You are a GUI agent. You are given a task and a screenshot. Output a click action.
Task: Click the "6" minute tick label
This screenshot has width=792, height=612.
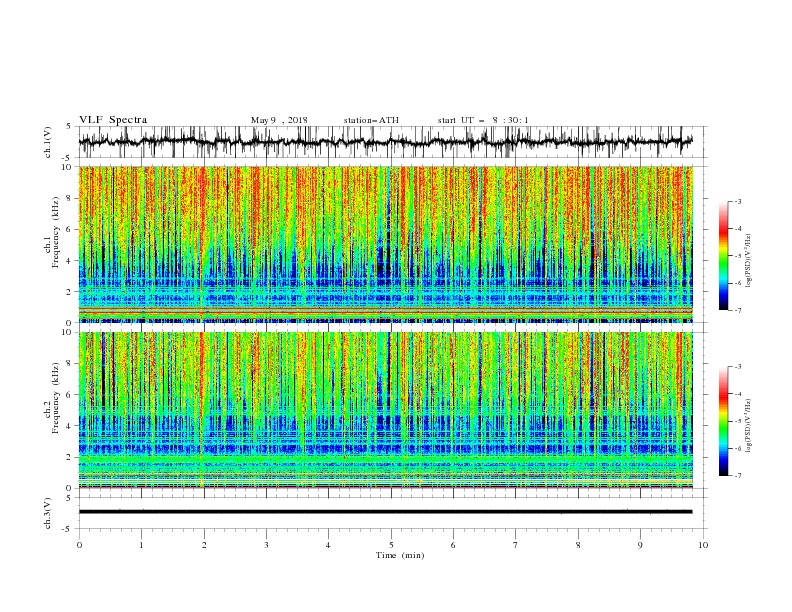click(x=453, y=545)
